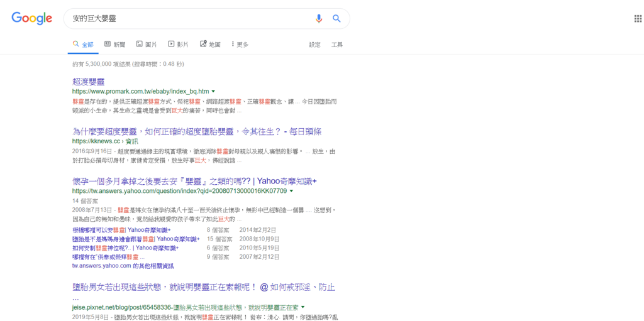This screenshot has height=321, width=644.
Task: Switch to the 新聞 tab
Action: (114, 45)
